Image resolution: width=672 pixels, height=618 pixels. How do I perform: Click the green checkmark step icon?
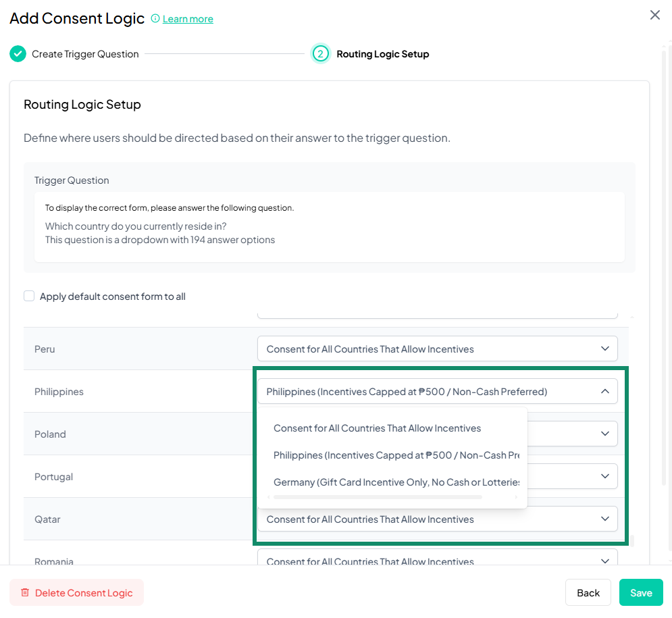click(x=18, y=54)
